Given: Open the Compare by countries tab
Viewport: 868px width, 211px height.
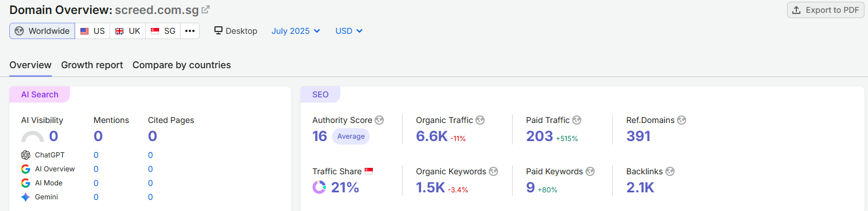Looking at the screenshot, I should click(182, 65).
